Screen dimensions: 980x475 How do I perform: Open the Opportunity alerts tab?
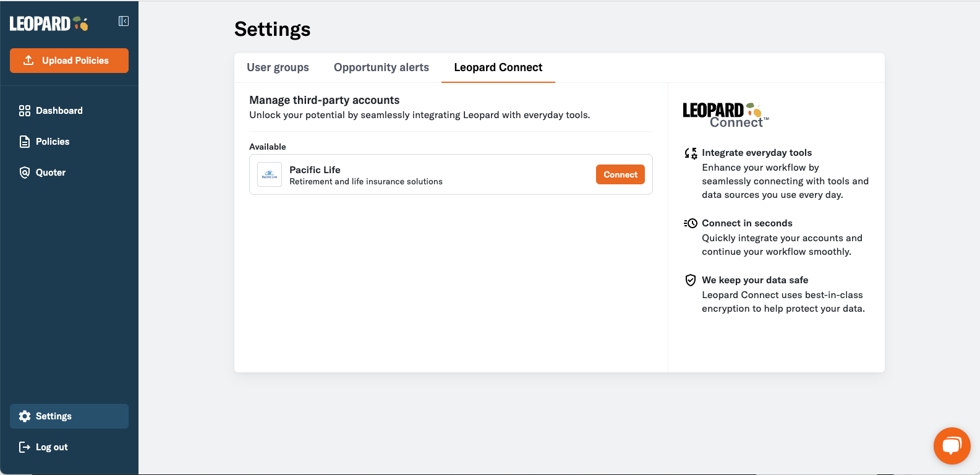click(381, 67)
